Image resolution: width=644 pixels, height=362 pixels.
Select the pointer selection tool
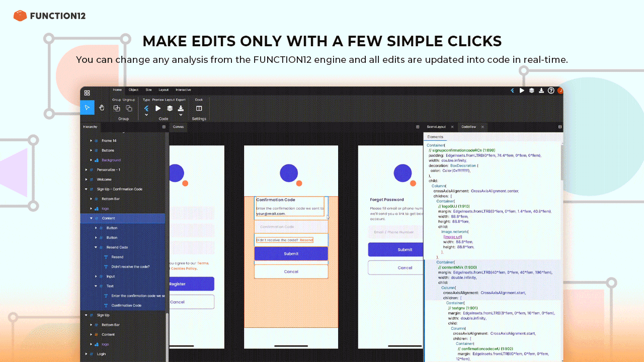coord(87,108)
